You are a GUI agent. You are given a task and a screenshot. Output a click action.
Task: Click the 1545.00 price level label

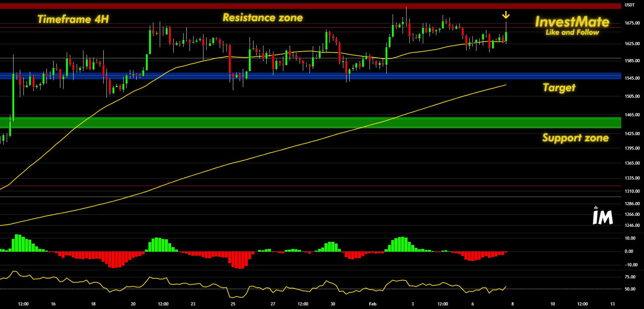[x=632, y=78]
